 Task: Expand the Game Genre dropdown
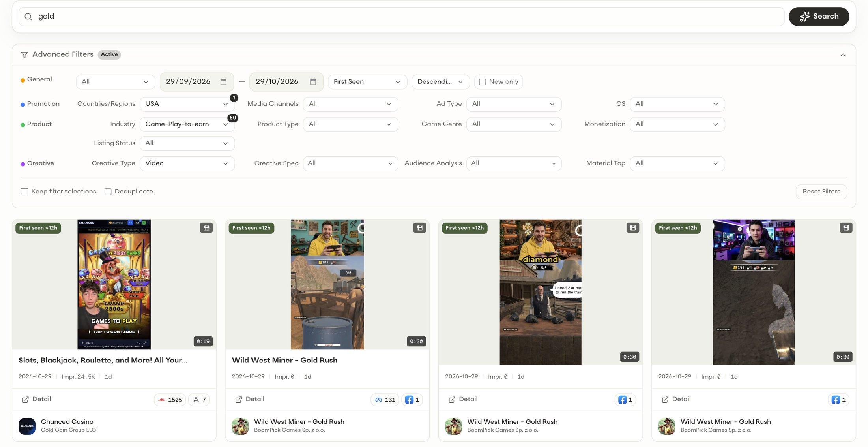[514, 124]
